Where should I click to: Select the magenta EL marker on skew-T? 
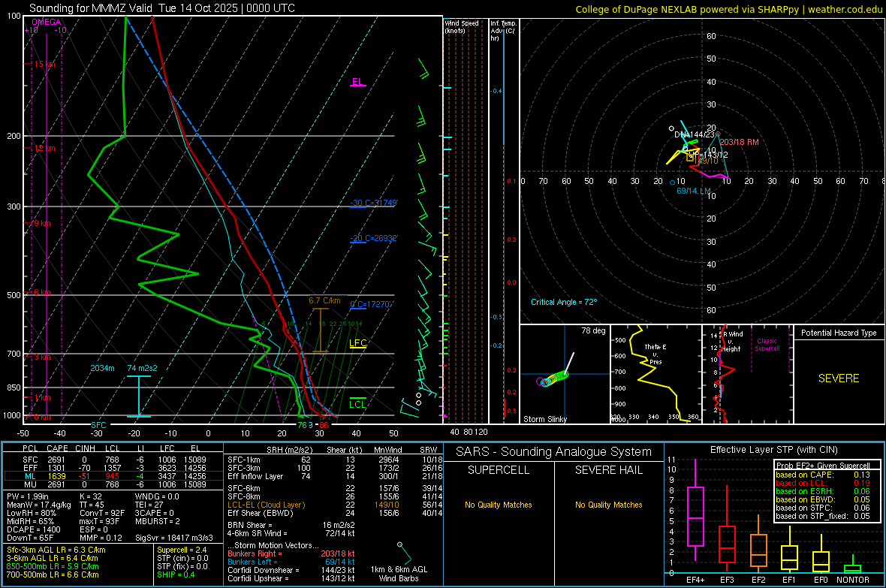click(357, 82)
